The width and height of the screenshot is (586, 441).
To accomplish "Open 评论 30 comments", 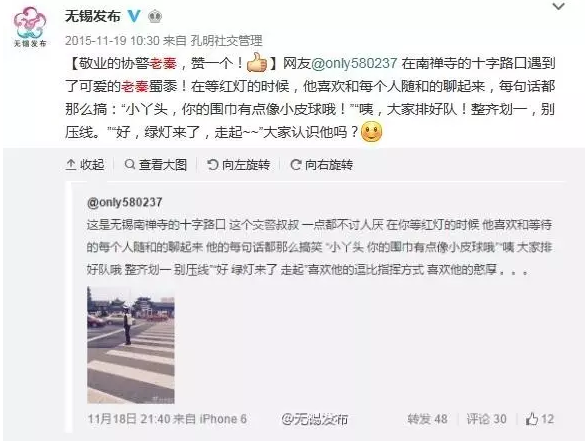I will [x=486, y=419].
